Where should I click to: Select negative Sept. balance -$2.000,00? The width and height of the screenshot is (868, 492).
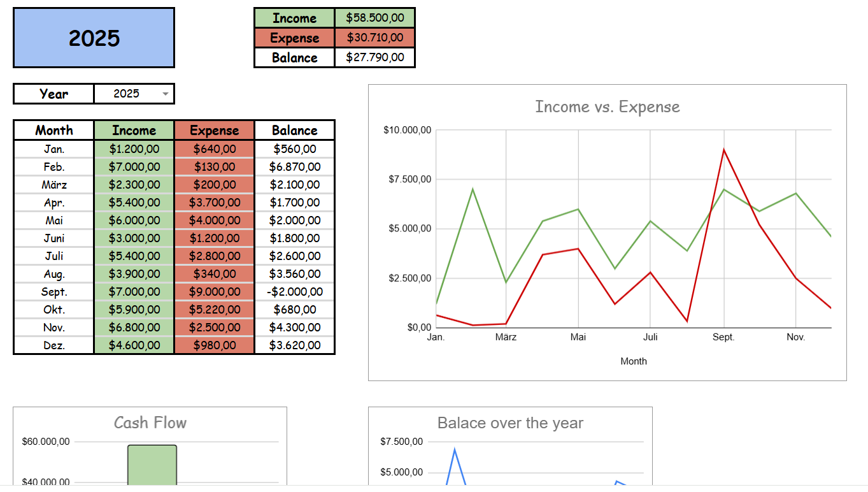pyautogui.click(x=294, y=292)
